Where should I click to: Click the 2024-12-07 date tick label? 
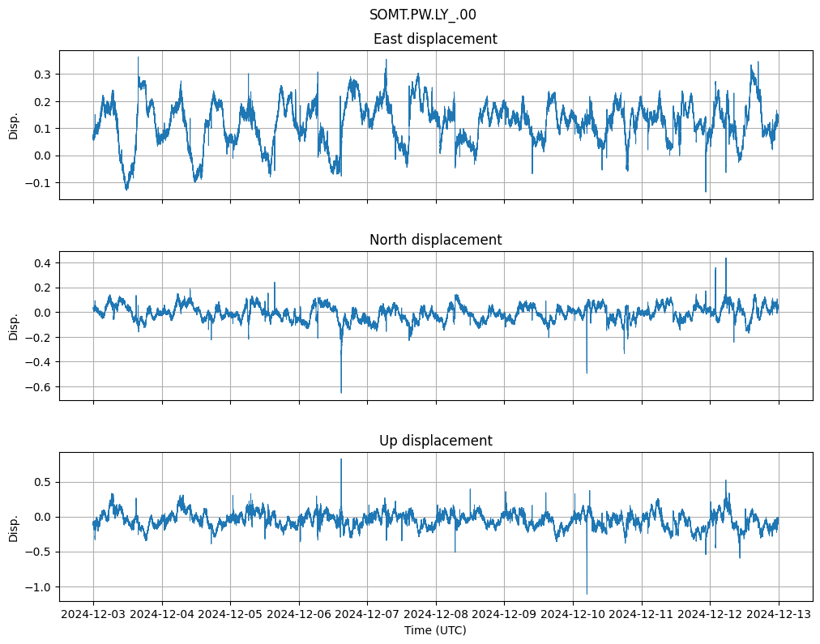(368, 614)
